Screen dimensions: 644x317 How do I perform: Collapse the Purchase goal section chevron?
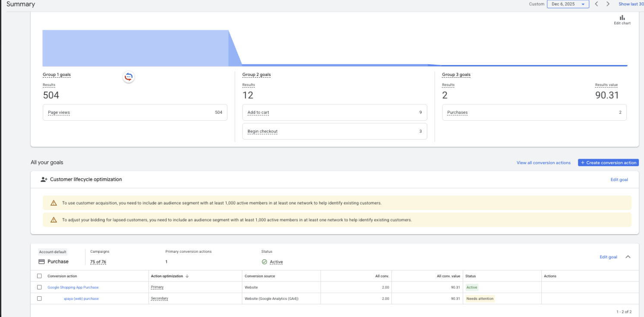(x=628, y=257)
